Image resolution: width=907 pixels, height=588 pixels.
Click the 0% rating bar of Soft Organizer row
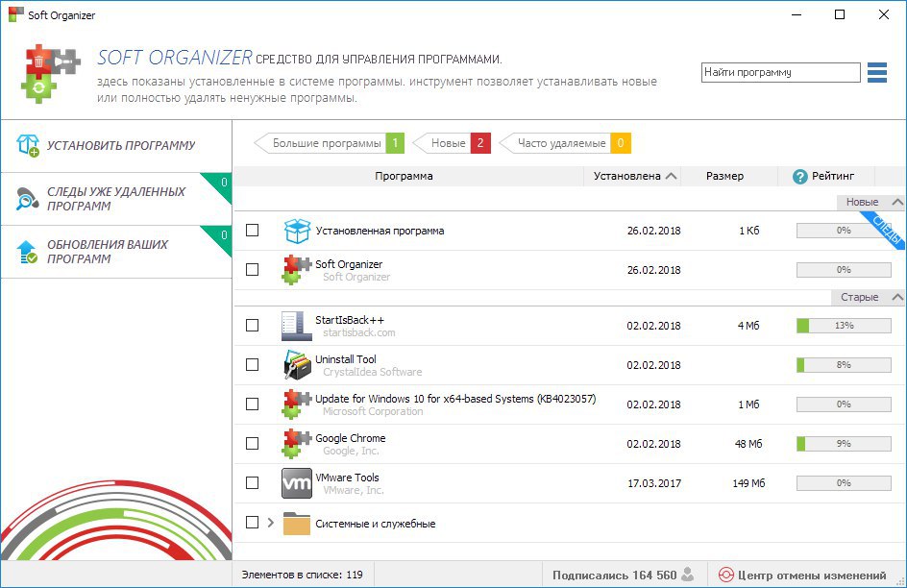point(844,270)
